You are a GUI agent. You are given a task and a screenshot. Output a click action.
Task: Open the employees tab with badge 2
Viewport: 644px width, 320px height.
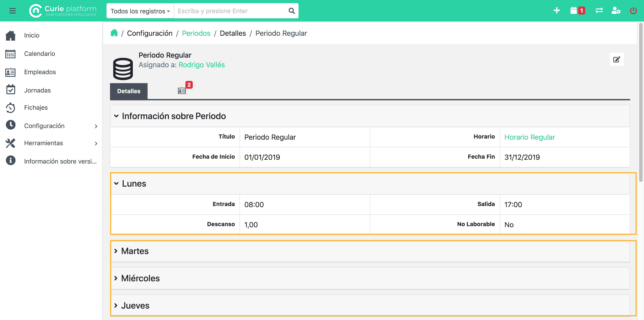pyautogui.click(x=182, y=91)
